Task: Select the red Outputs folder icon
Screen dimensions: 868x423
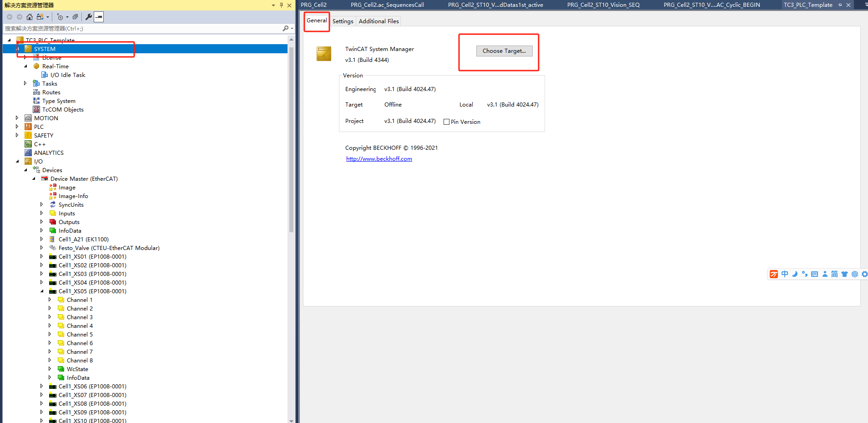Action: tap(53, 222)
